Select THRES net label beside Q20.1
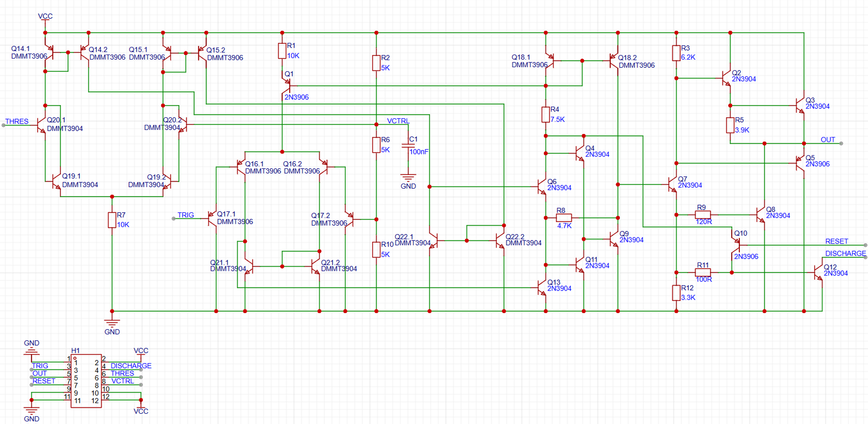 17,121
